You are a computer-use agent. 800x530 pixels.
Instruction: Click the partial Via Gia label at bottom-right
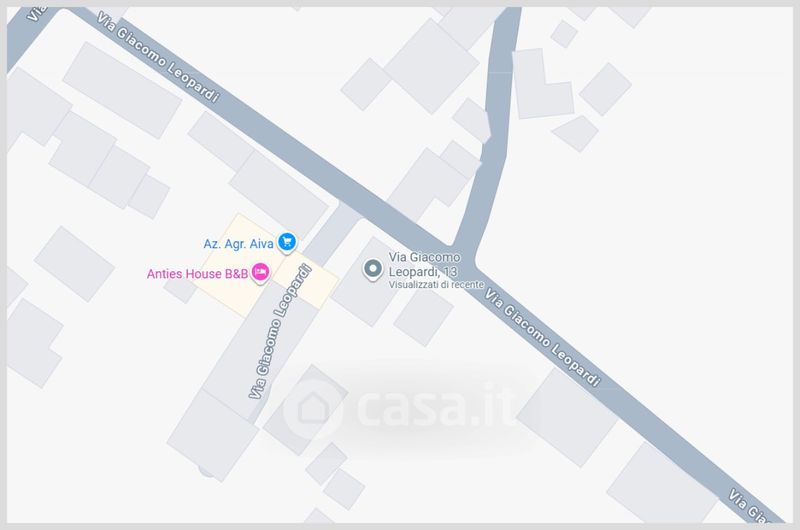pyautogui.click(x=750, y=506)
